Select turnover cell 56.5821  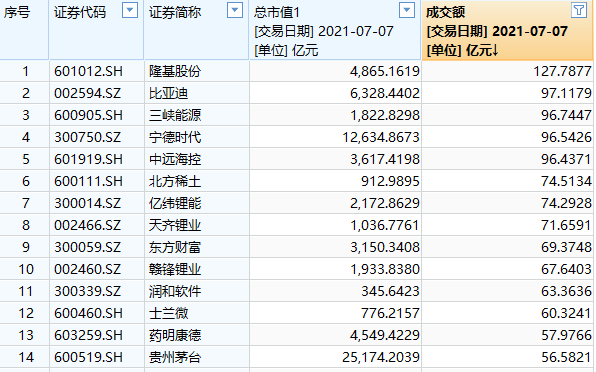[507, 358]
